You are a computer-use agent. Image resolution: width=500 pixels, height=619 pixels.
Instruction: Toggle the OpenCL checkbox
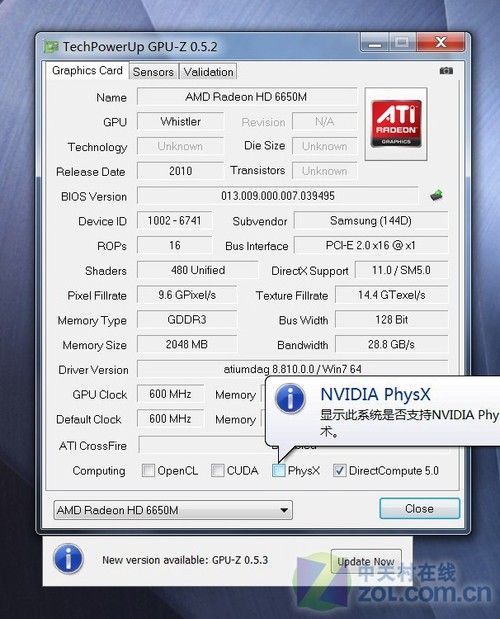(148, 470)
